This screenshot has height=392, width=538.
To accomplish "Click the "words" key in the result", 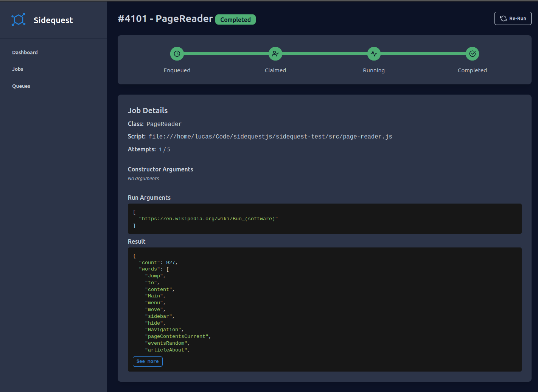I will click(149, 269).
